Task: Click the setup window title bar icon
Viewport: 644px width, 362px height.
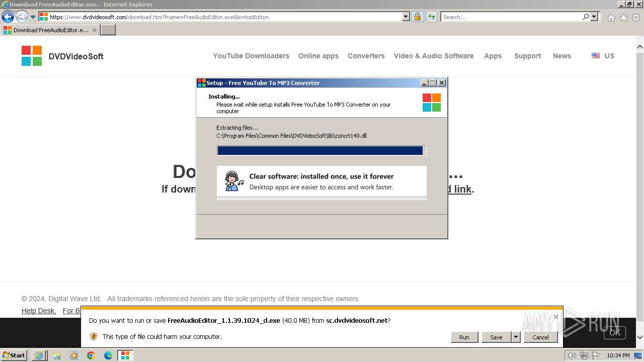Action: [x=201, y=83]
